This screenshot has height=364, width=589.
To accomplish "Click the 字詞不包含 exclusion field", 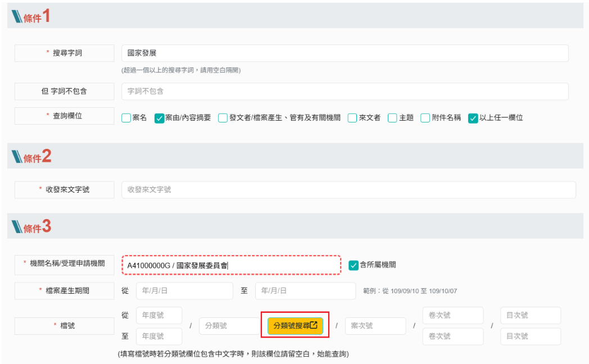I will 345,91.
